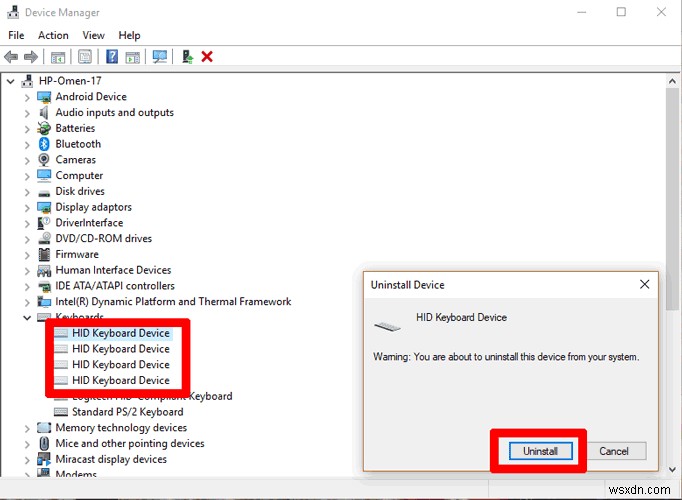Open the Properties toolbar icon
The width and height of the screenshot is (682, 500).
(85, 57)
